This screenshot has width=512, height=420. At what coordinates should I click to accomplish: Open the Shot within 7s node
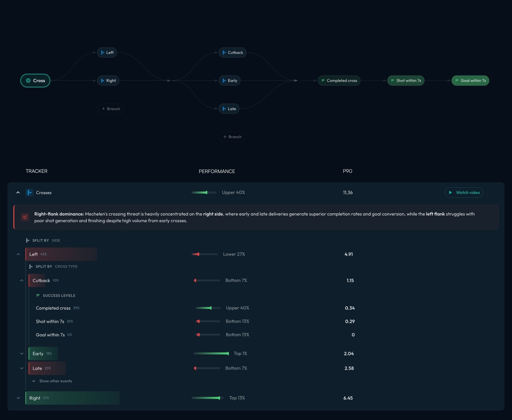coord(406,81)
